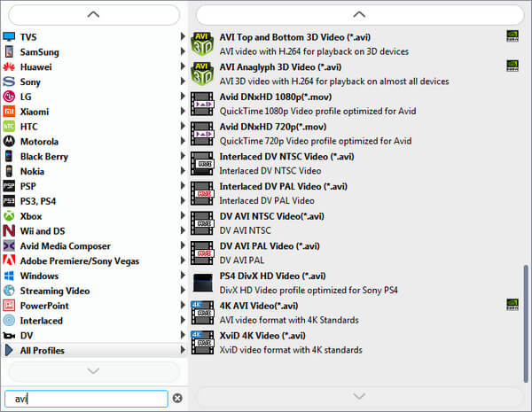The width and height of the screenshot is (532, 412).
Task: Click the AVI Anaglyph 3D icon
Action: click(202, 74)
